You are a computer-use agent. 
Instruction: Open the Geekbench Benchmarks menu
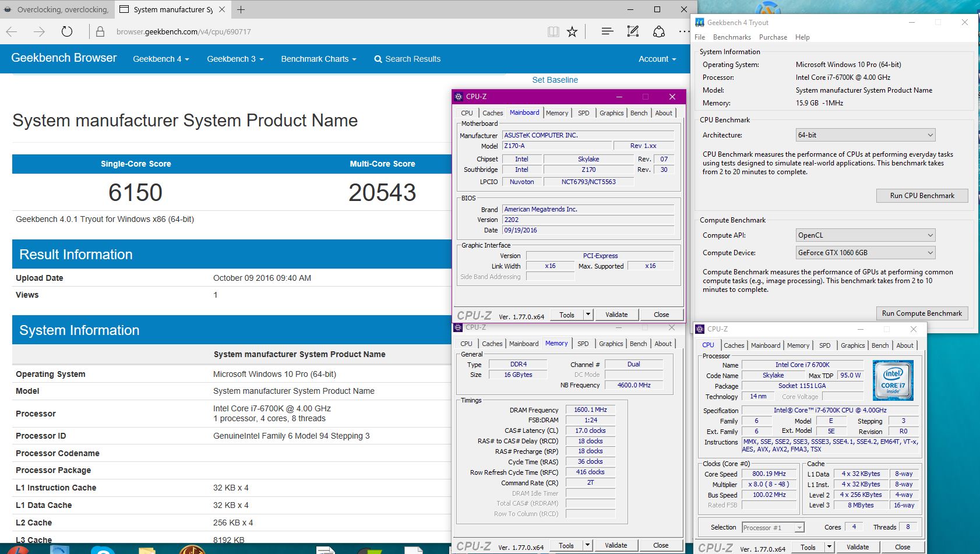(x=732, y=37)
